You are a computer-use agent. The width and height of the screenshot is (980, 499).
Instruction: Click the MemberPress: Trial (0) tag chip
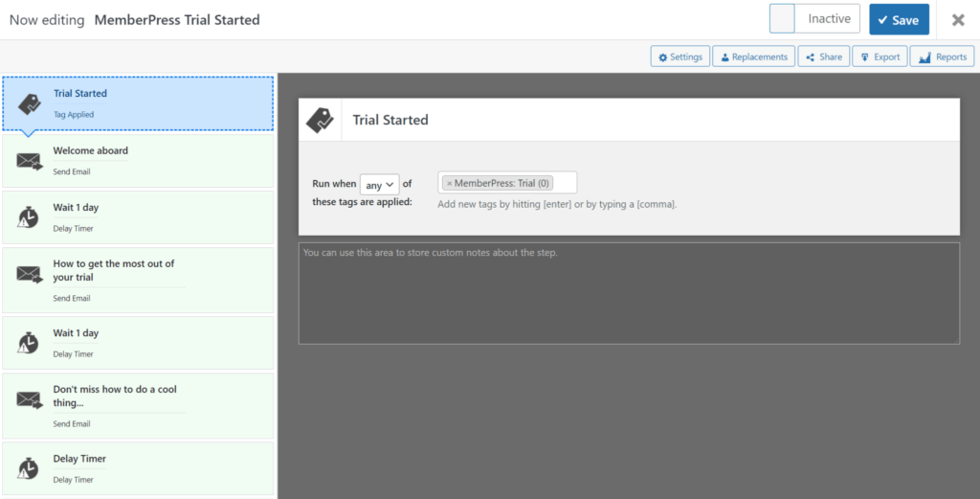[x=498, y=183]
